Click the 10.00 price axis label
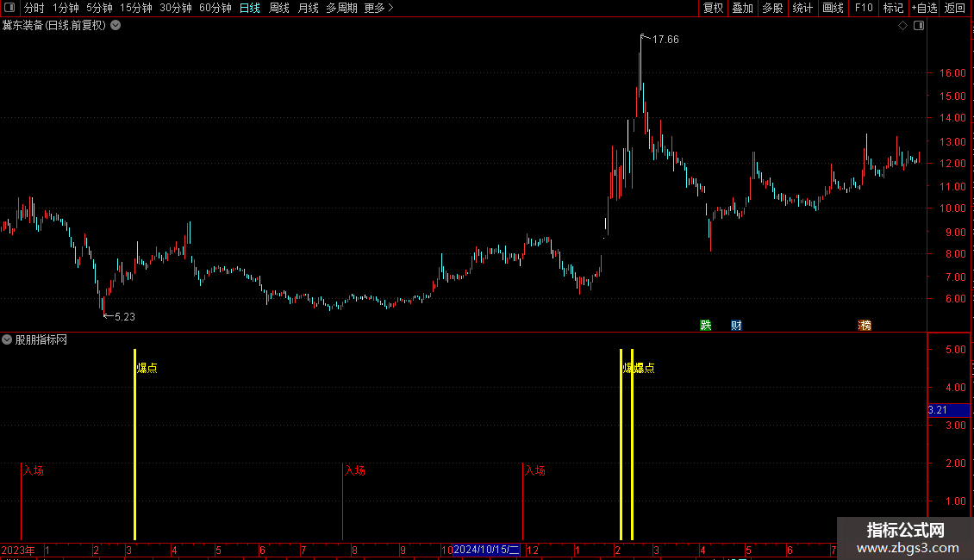 pyautogui.click(x=952, y=208)
